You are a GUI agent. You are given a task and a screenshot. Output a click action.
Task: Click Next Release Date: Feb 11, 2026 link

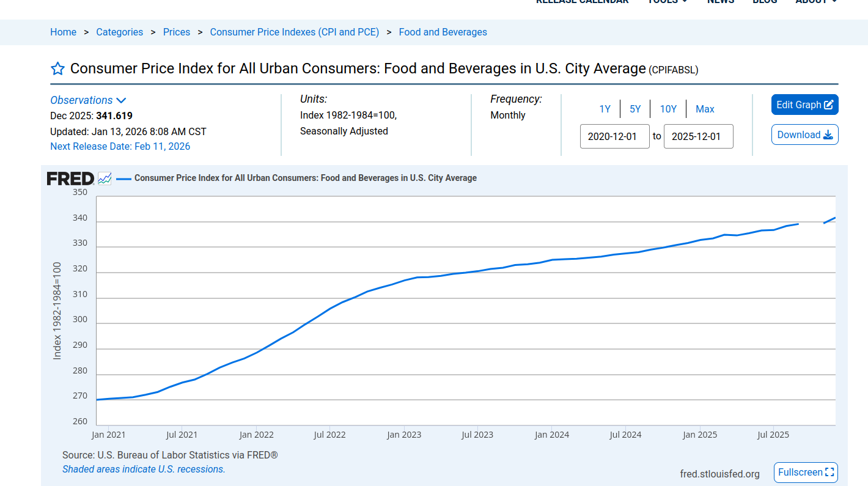coord(120,147)
